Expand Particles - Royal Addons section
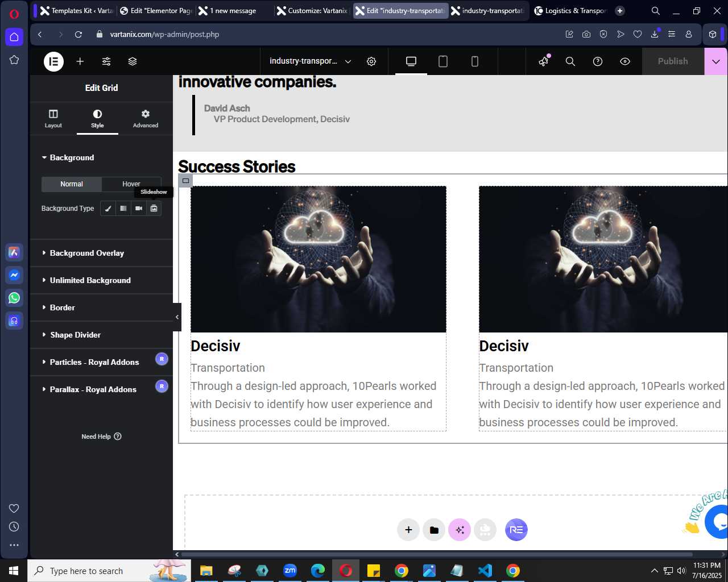Viewport: 728px width, 582px height. [x=101, y=362]
